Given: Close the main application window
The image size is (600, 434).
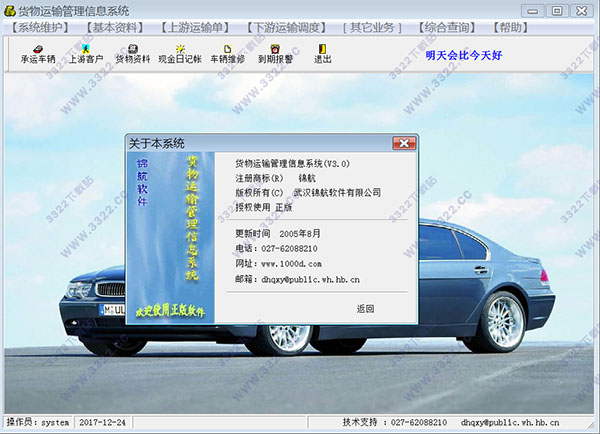Looking at the screenshot, I should pyautogui.click(x=582, y=11).
